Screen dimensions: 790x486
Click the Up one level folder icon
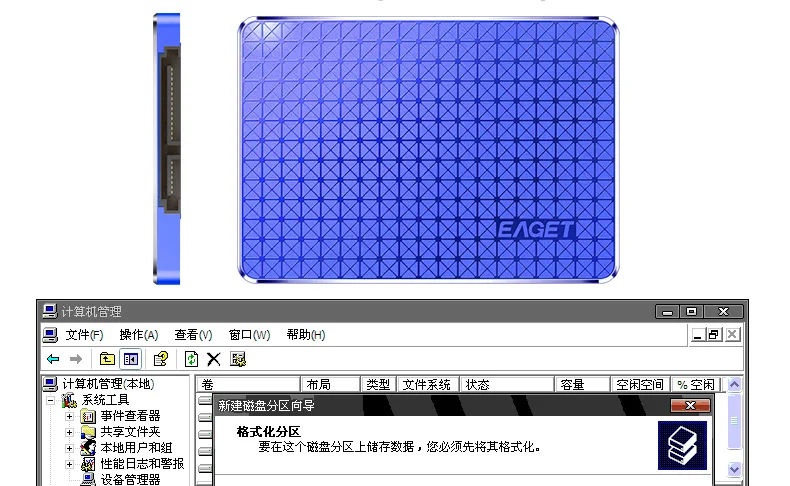click(x=107, y=359)
